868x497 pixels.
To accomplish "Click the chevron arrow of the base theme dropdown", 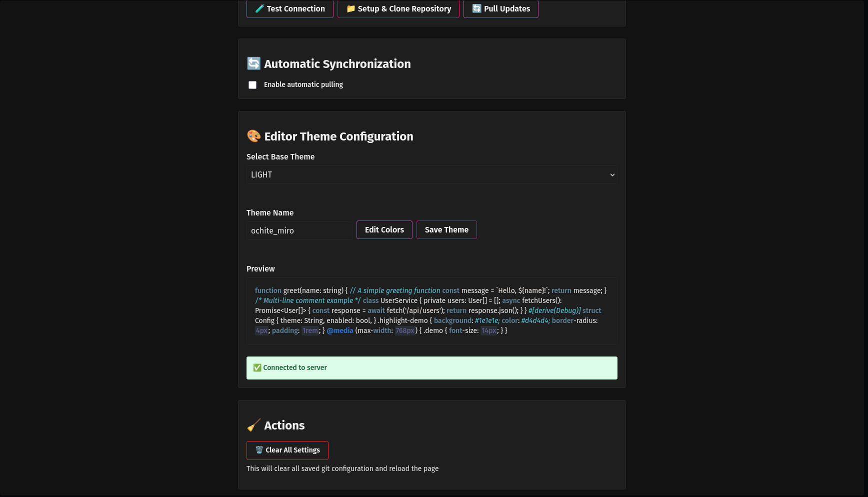I will [612, 174].
